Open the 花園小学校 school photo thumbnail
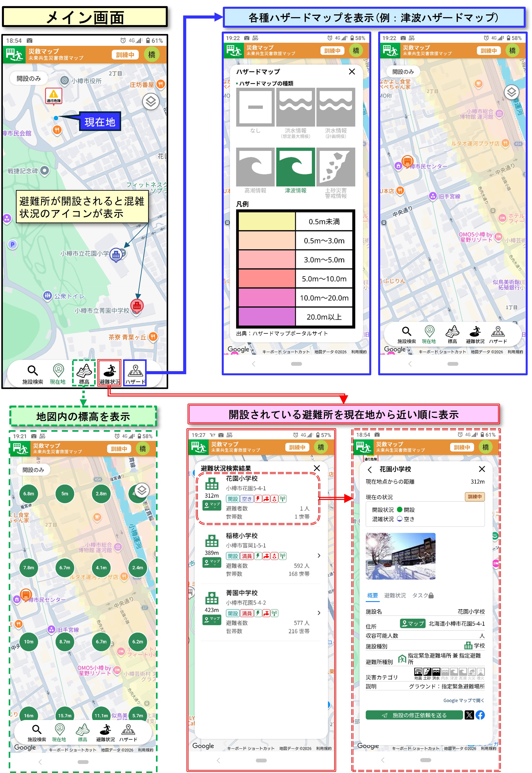Screen dimensions: 532x773 tap(401, 556)
